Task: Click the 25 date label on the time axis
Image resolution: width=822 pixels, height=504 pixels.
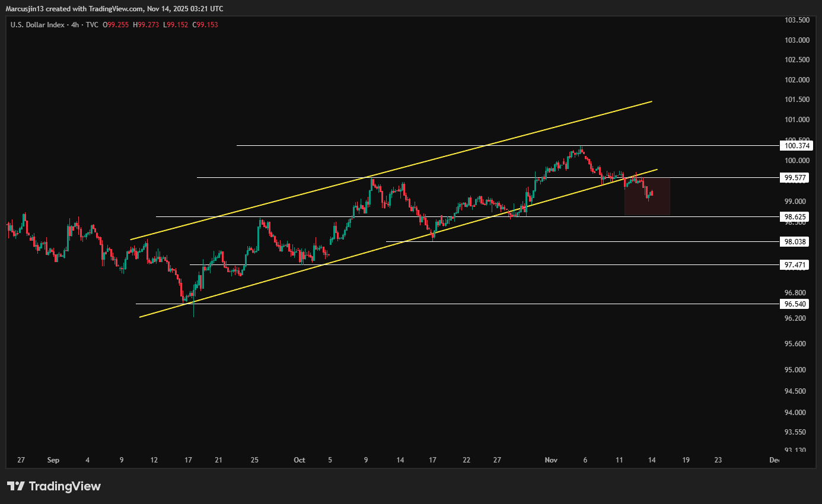Action: (255, 460)
